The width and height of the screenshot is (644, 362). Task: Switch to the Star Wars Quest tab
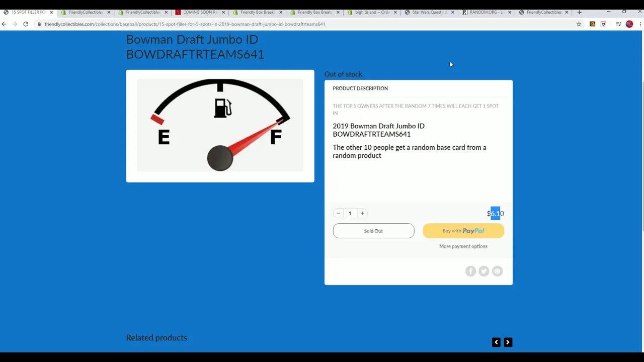pos(430,12)
